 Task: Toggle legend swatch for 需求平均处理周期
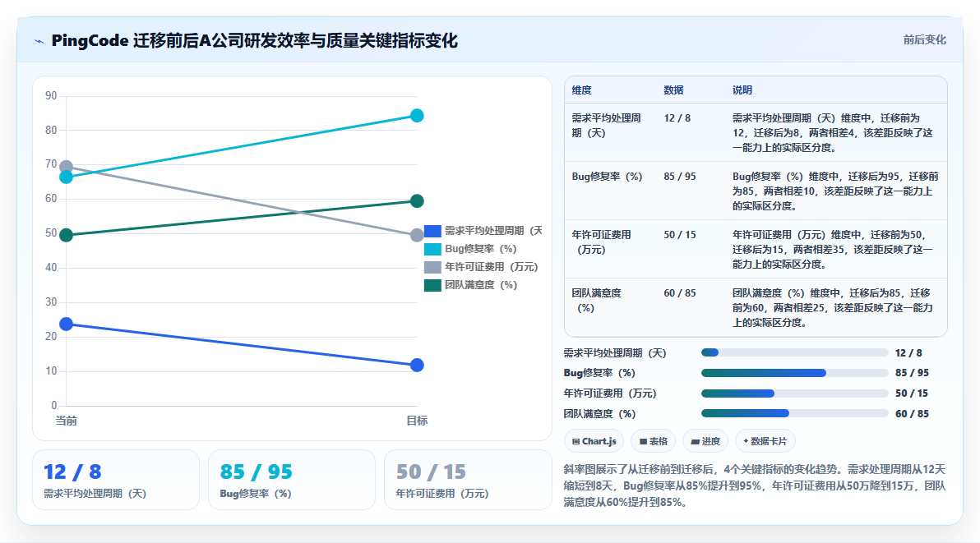[432, 231]
